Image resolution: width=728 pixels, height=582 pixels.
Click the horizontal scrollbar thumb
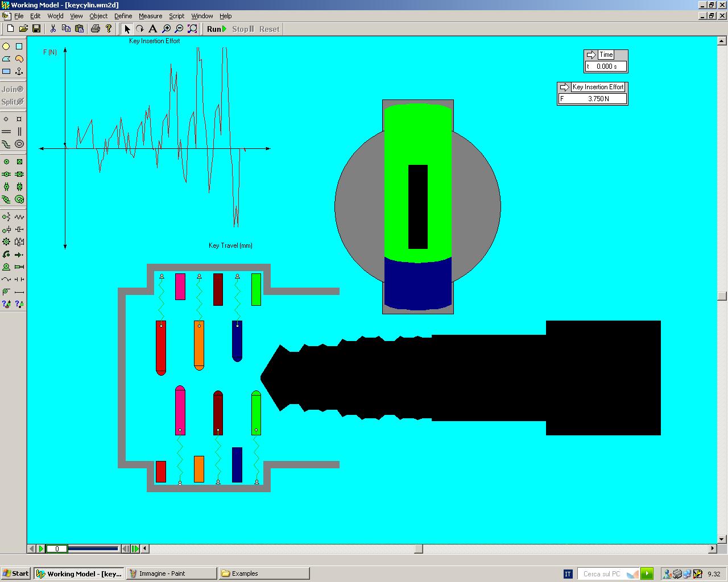click(x=419, y=548)
